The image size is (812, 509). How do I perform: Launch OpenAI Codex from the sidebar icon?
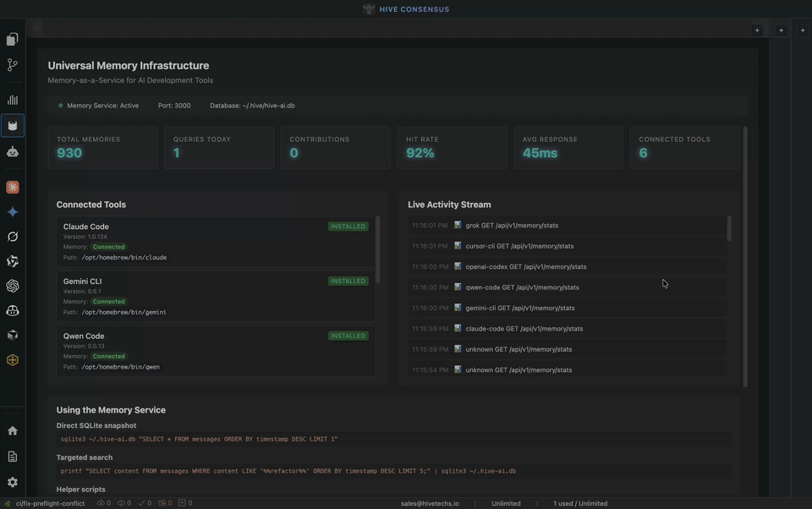point(13,286)
